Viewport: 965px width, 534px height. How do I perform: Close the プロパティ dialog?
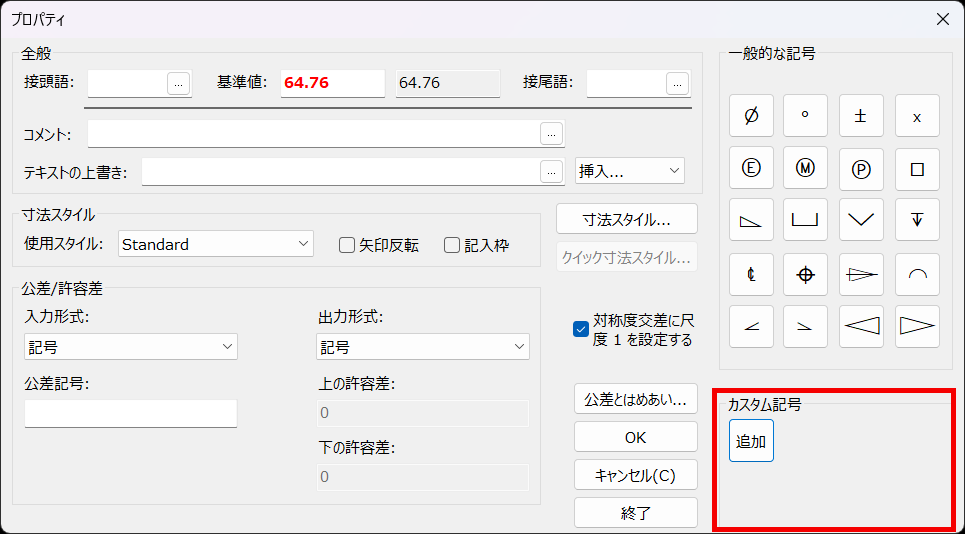click(x=942, y=19)
